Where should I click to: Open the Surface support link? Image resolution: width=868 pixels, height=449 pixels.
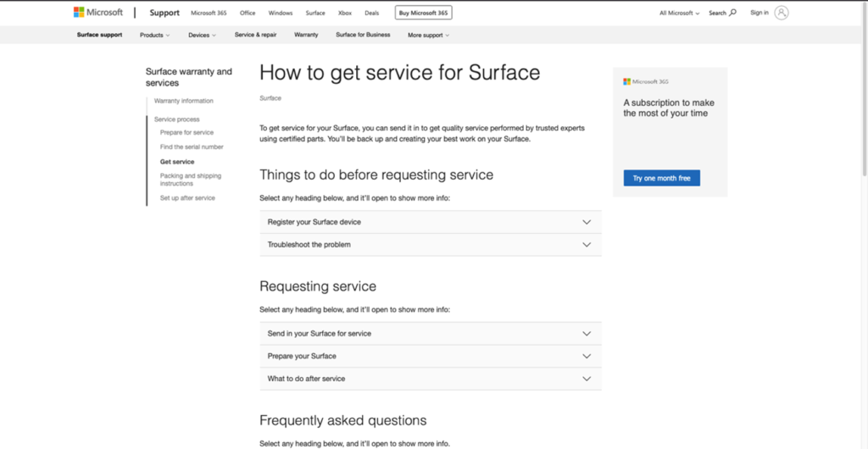(100, 35)
